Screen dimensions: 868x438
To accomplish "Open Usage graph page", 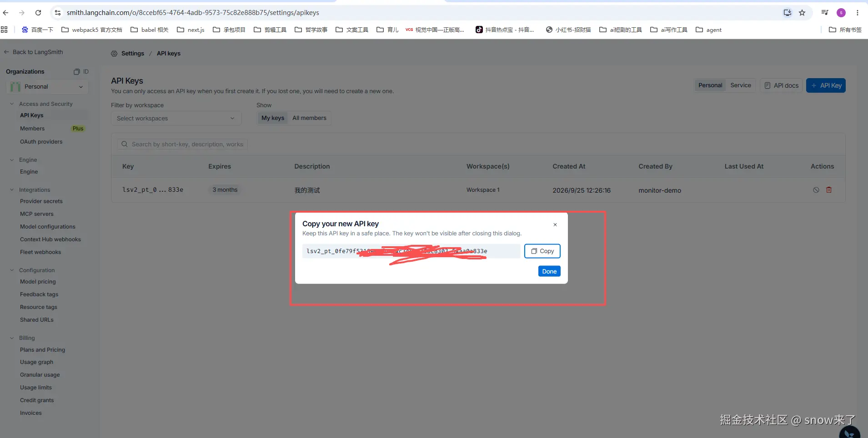I will click(36, 362).
